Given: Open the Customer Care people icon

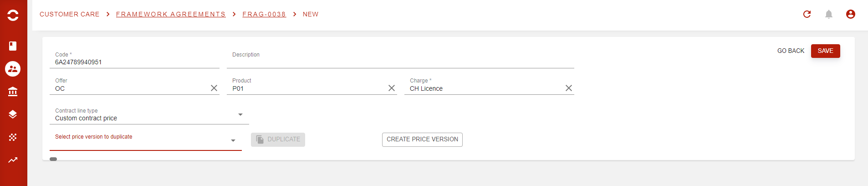Looking at the screenshot, I should pos(13,69).
